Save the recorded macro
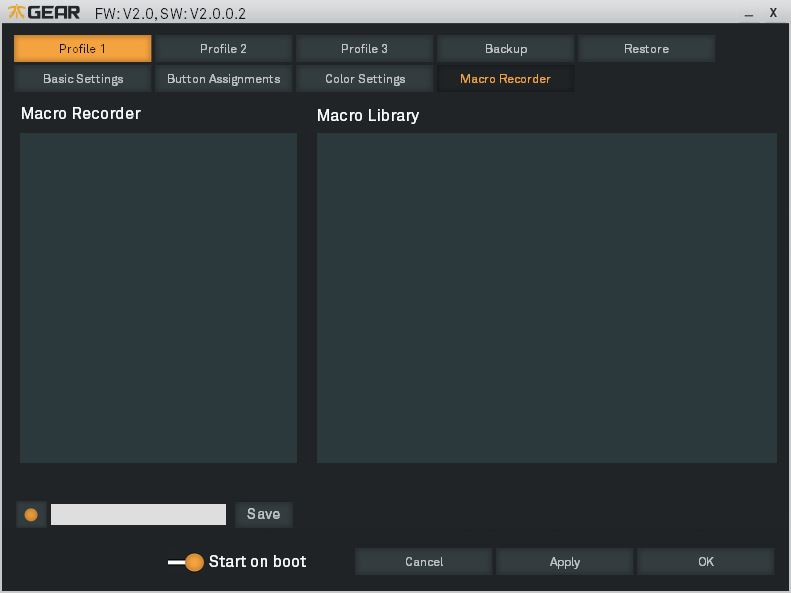The width and height of the screenshot is (791, 593). click(x=264, y=514)
